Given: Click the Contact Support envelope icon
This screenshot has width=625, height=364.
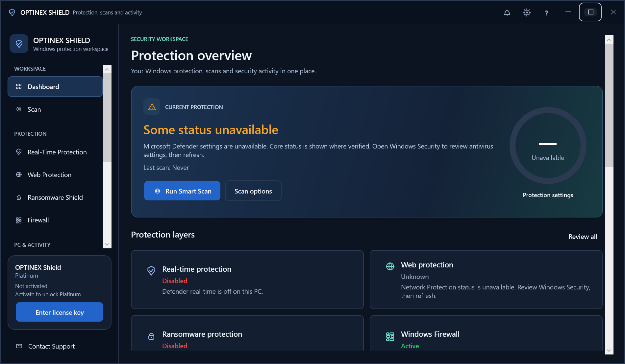Looking at the screenshot, I should pyautogui.click(x=19, y=346).
